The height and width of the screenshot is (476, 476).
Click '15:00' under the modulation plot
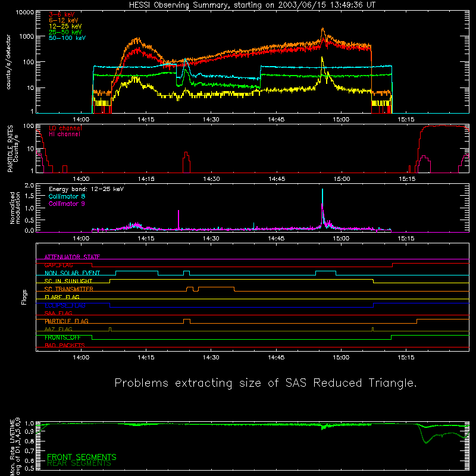point(341,239)
